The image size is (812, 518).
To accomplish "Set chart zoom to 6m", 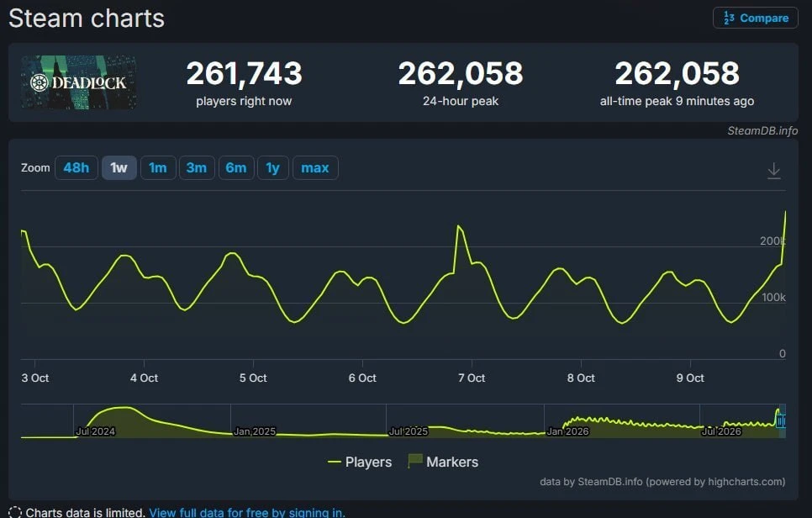I will [x=236, y=168].
